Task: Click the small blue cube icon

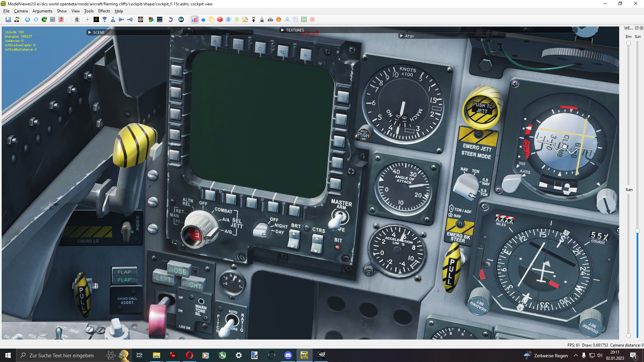Action: click(203, 19)
